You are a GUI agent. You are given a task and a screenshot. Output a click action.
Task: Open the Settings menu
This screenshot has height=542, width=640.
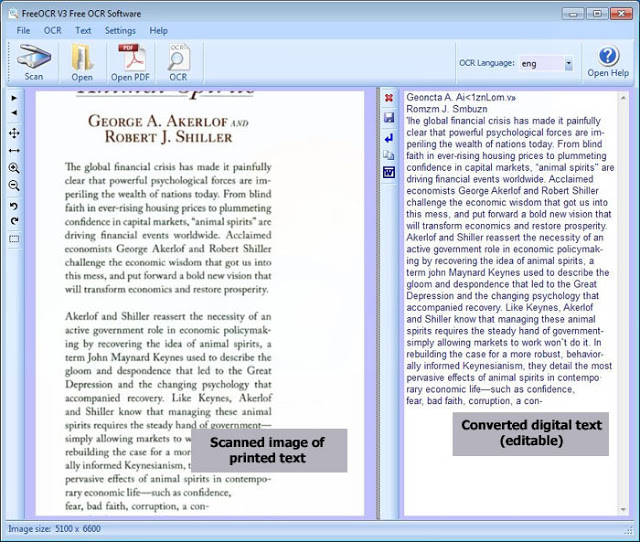(120, 31)
